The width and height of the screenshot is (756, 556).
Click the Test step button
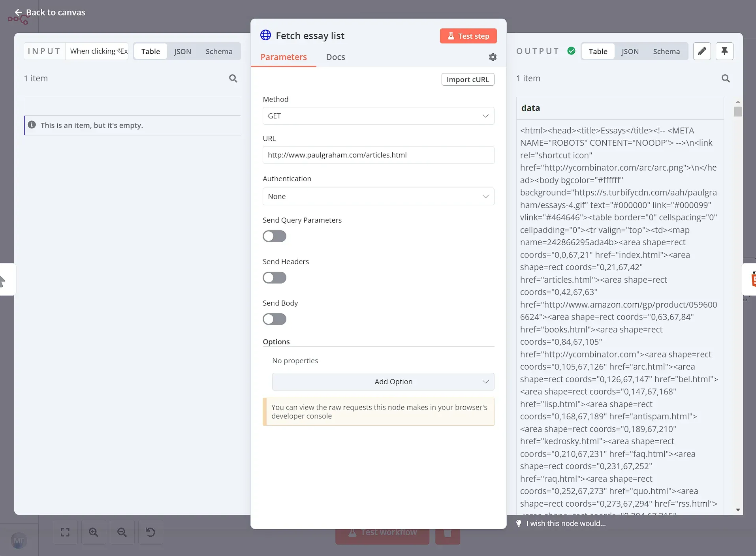coord(468,36)
